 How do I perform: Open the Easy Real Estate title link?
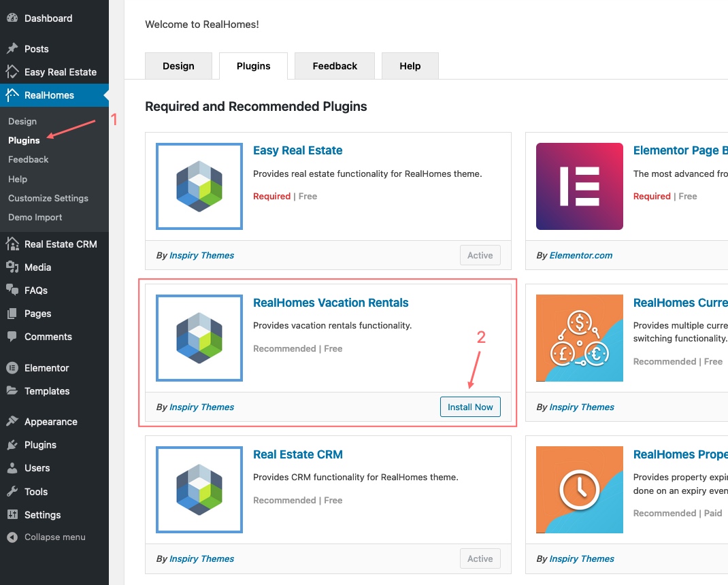[297, 150]
